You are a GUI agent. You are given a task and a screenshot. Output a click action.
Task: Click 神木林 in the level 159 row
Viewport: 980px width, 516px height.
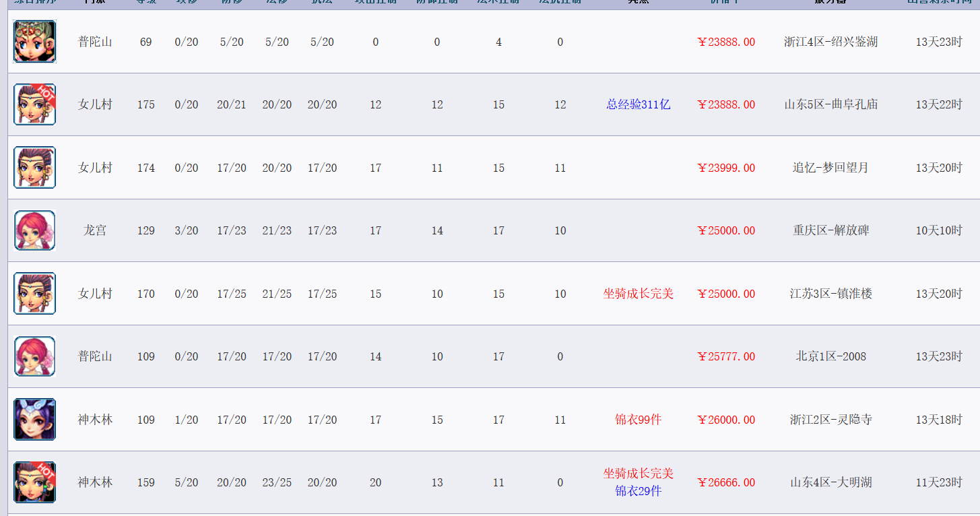tap(95, 482)
